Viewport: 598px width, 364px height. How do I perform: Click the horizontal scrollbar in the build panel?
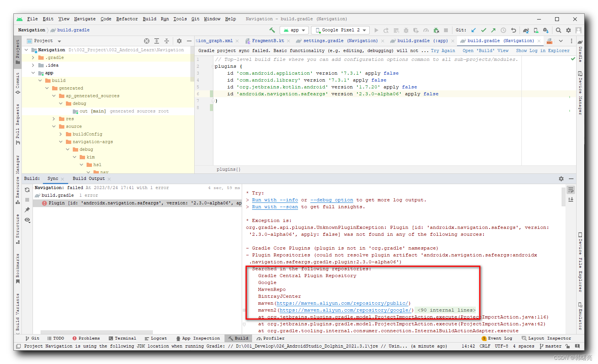pyautogui.click(x=96, y=332)
